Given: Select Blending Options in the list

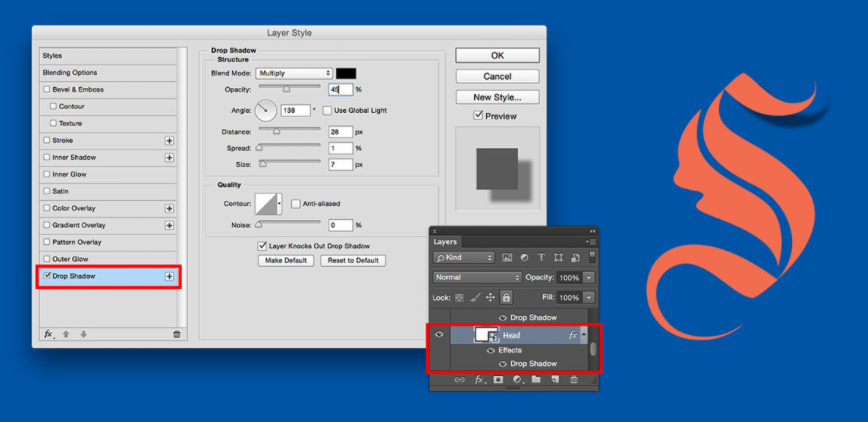Looking at the screenshot, I should click(x=108, y=73).
